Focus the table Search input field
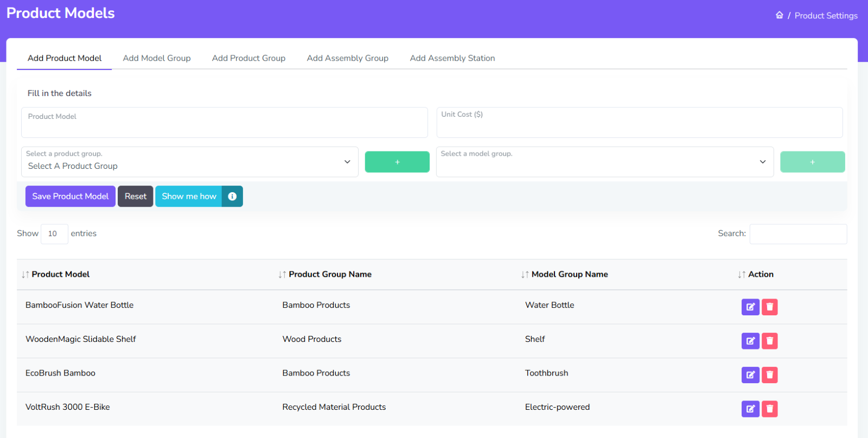The width and height of the screenshot is (868, 438). click(798, 234)
